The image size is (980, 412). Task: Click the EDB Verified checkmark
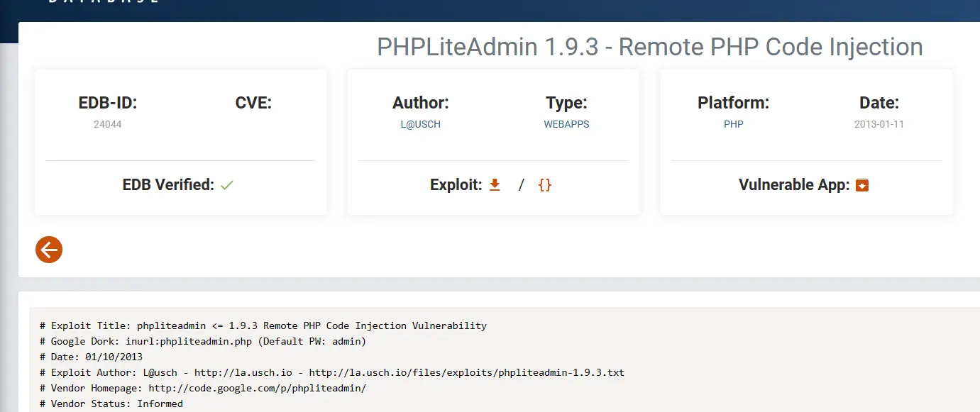(x=227, y=185)
